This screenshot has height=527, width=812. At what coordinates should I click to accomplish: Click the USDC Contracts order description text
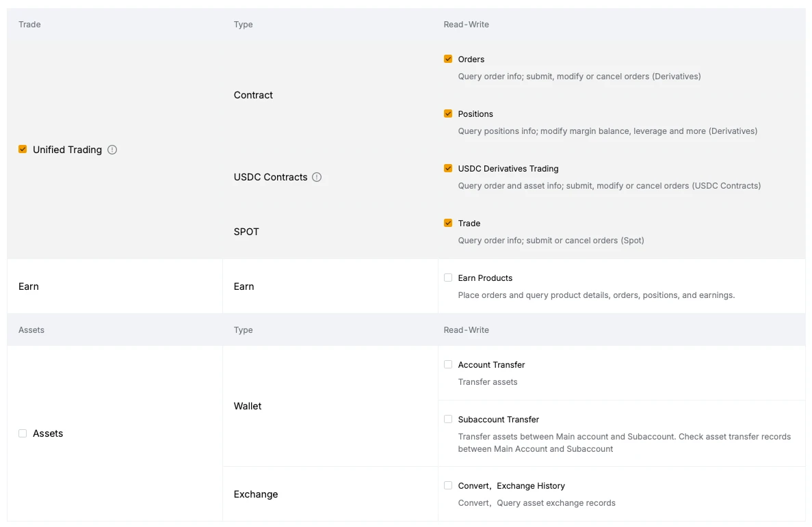pyautogui.click(x=610, y=186)
